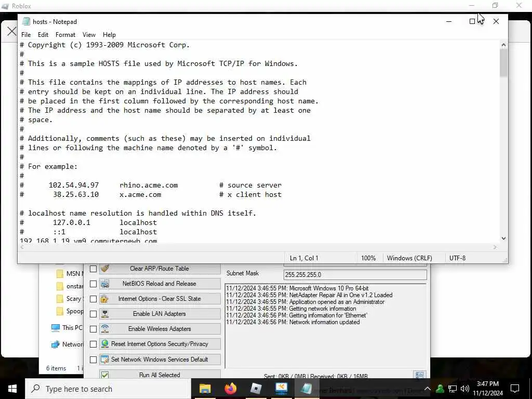Open the Format menu in Notepad

pos(65,35)
